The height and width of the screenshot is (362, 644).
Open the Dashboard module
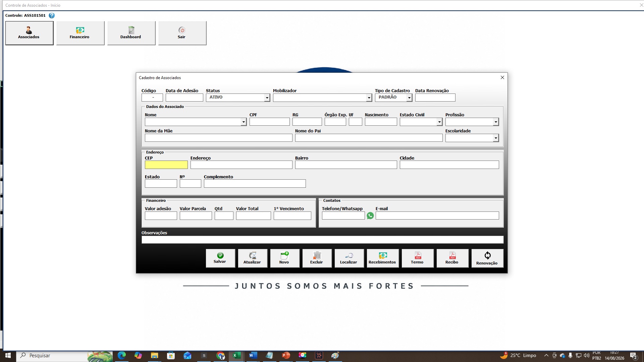(x=131, y=33)
